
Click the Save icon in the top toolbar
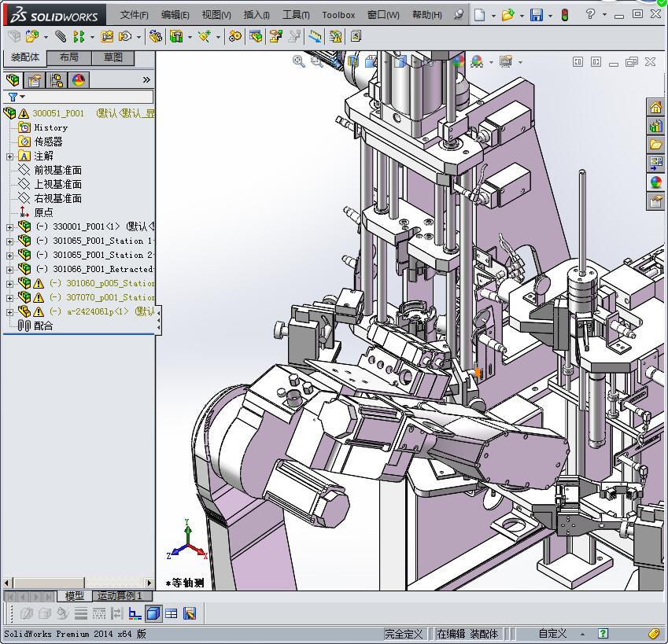click(x=536, y=15)
